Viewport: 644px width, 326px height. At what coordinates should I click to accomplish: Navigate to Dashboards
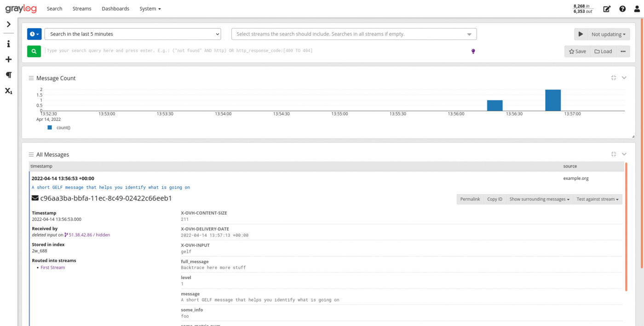[x=115, y=9]
